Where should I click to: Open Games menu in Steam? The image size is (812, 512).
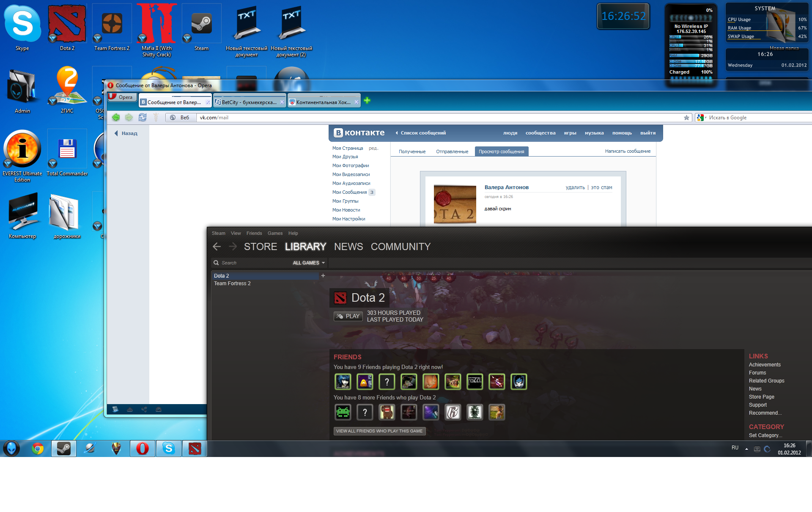275,233
